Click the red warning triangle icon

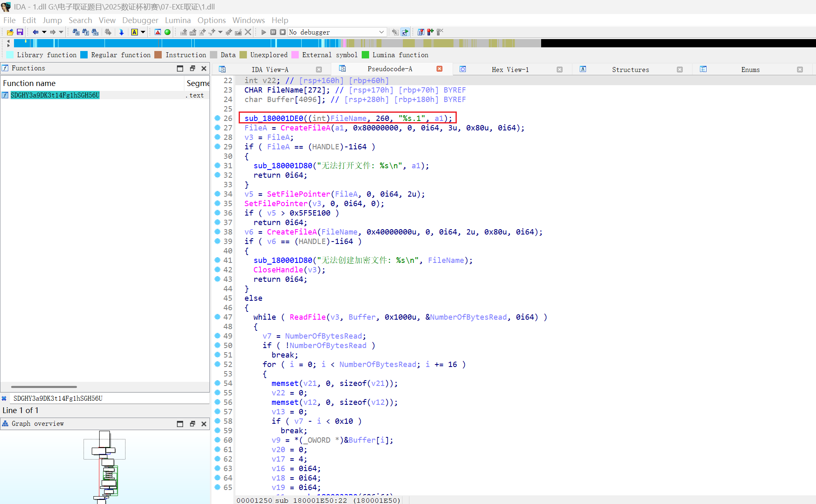158,32
